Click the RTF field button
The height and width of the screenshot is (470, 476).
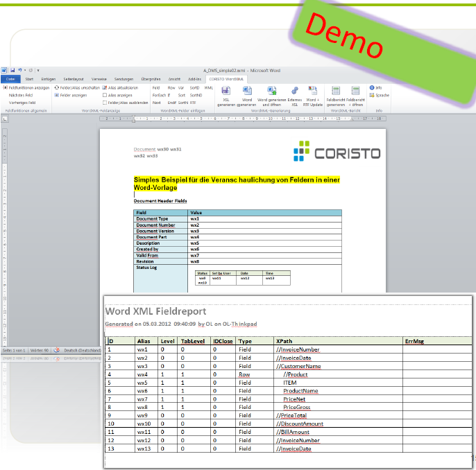tap(193, 103)
